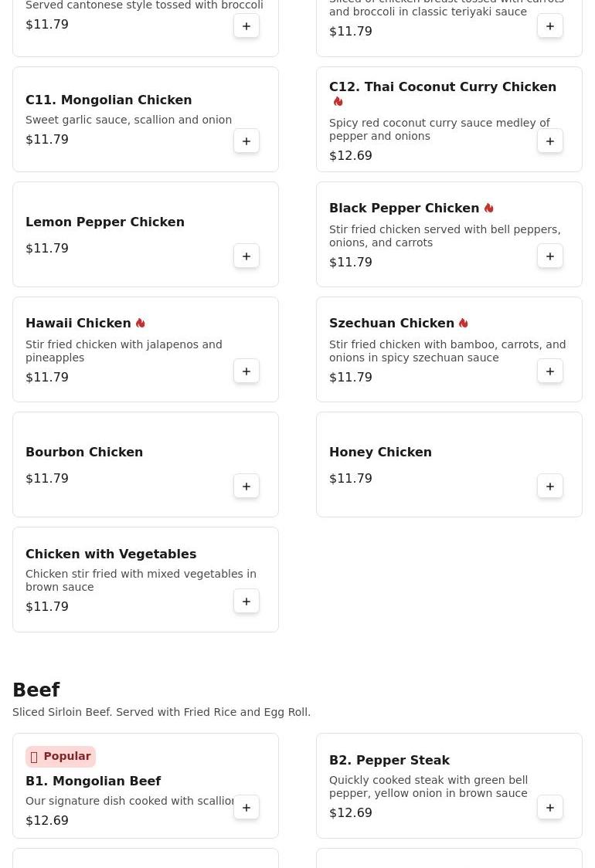Select the Bourbon Chicken title
Viewport: 595px width, 868px height.
click(x=84, y=453)
